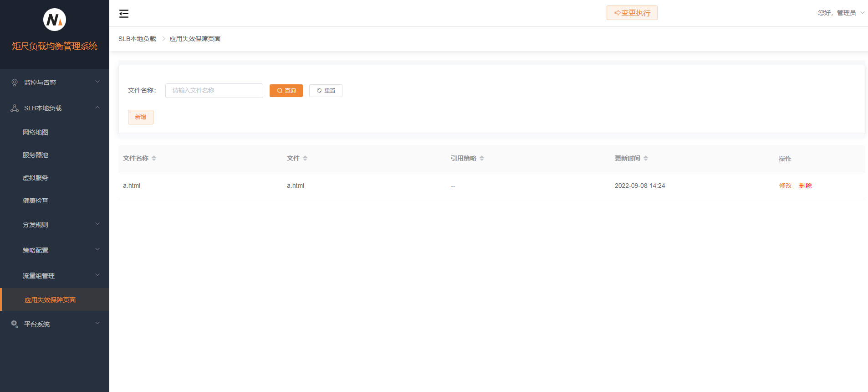
Task: Sort the 更新时间 column via arrow icon
Action: (x=646, y=158)
